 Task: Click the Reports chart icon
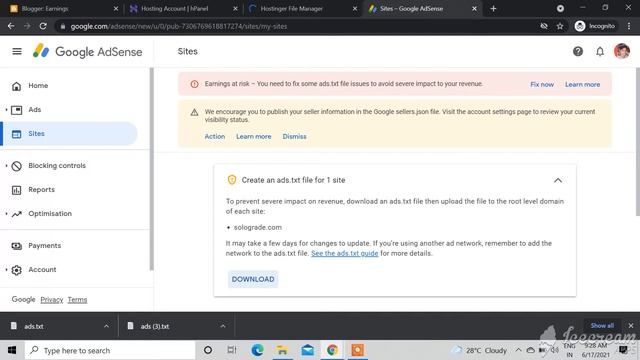pyautogui.click(x=16, y=190)
